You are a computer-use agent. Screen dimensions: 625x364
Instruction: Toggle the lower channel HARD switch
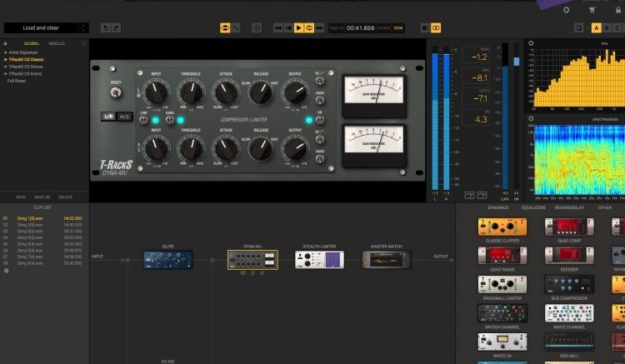pos(320,158)
